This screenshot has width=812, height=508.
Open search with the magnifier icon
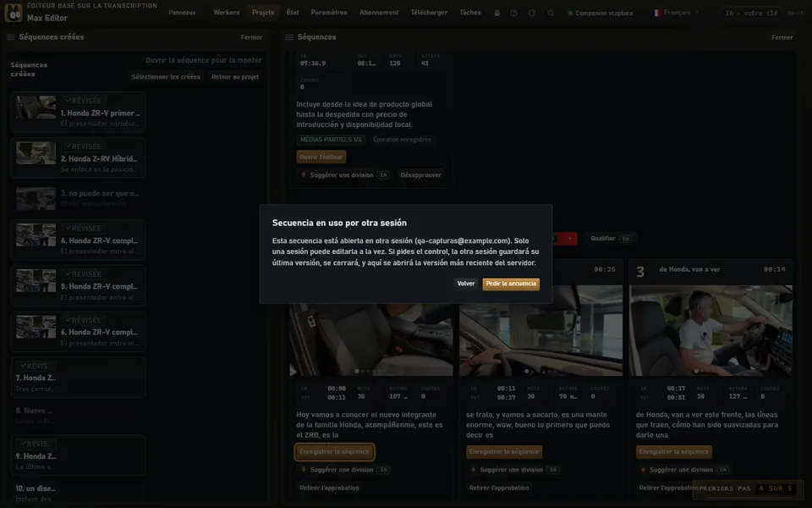point(551,13)
